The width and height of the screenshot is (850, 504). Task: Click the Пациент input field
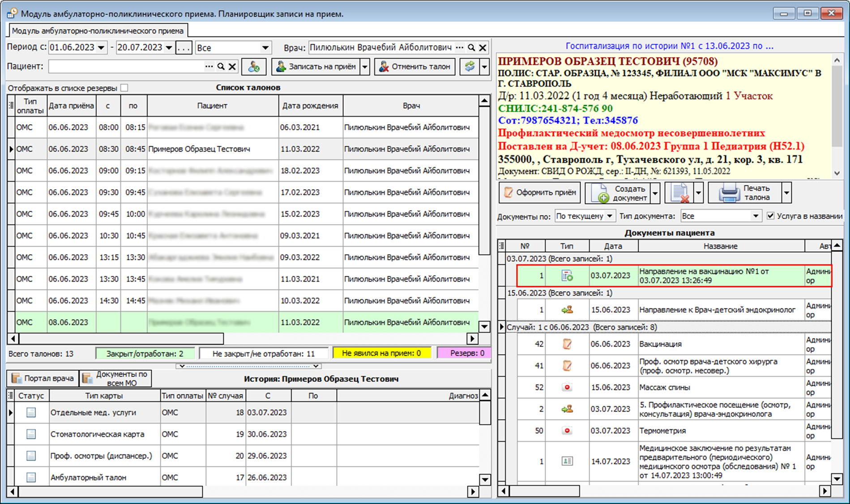tap(125, 67)
